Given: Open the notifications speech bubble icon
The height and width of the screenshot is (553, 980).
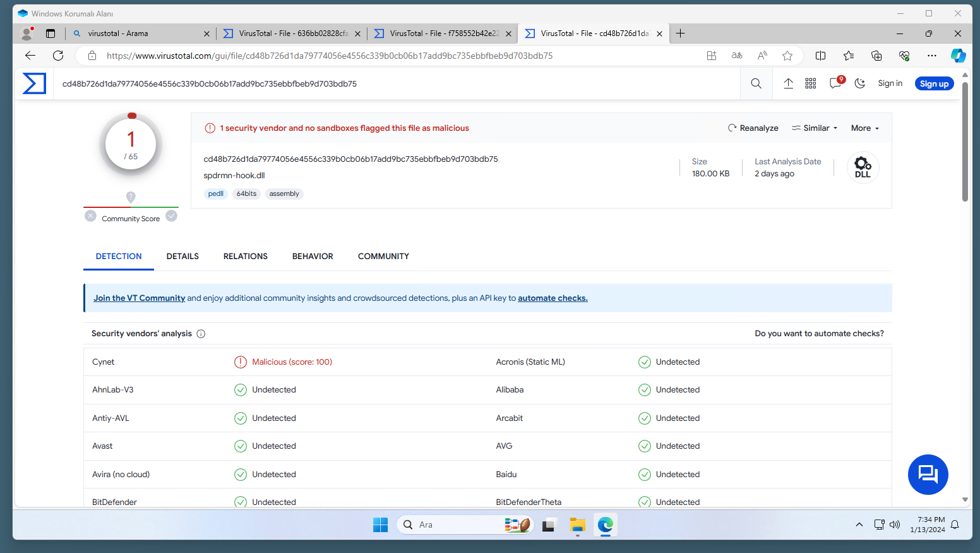Looking at the screenshot, I should pyautogui.click(x=835, y=83).
